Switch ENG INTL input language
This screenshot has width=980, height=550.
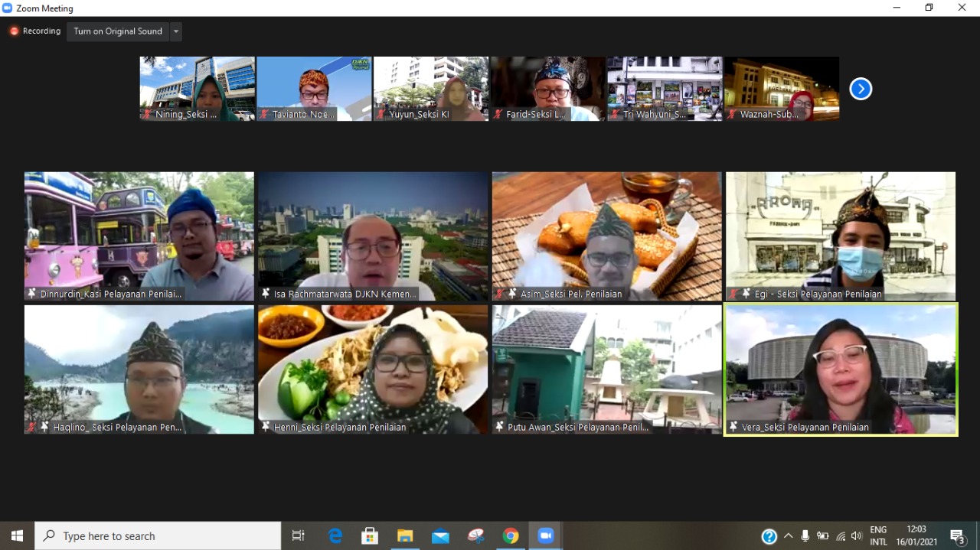(x=878, y=536)
